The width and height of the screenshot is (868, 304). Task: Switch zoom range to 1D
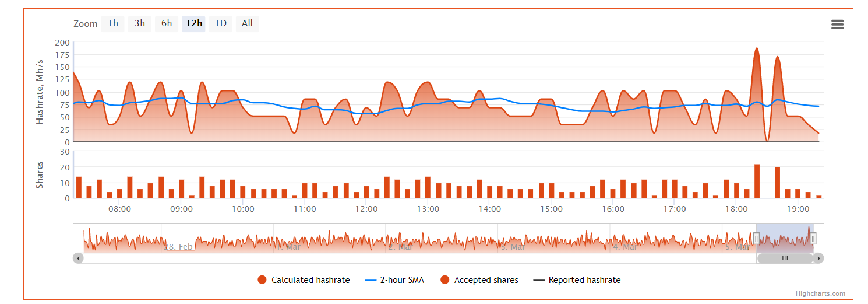pyautogui.click(x=221, y=24)
